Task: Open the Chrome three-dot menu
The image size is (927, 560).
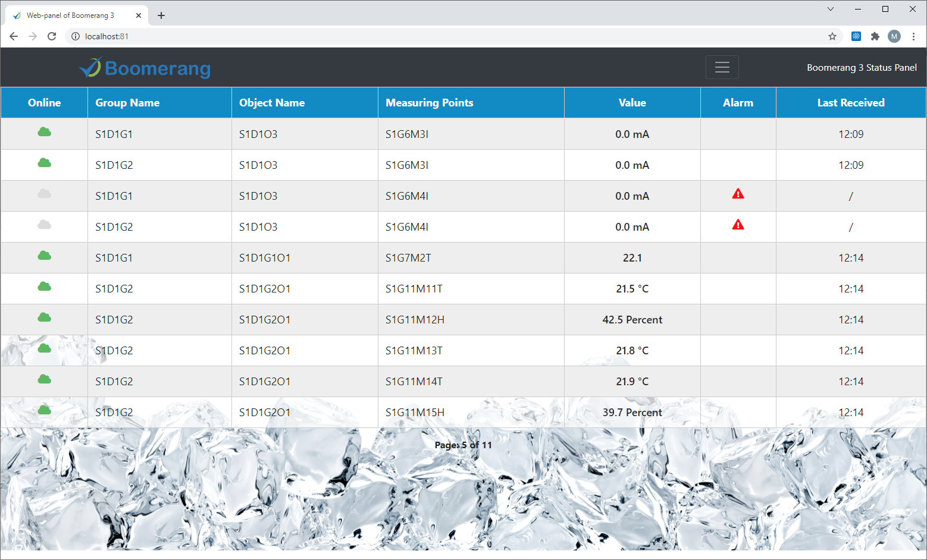Action: 913,36
